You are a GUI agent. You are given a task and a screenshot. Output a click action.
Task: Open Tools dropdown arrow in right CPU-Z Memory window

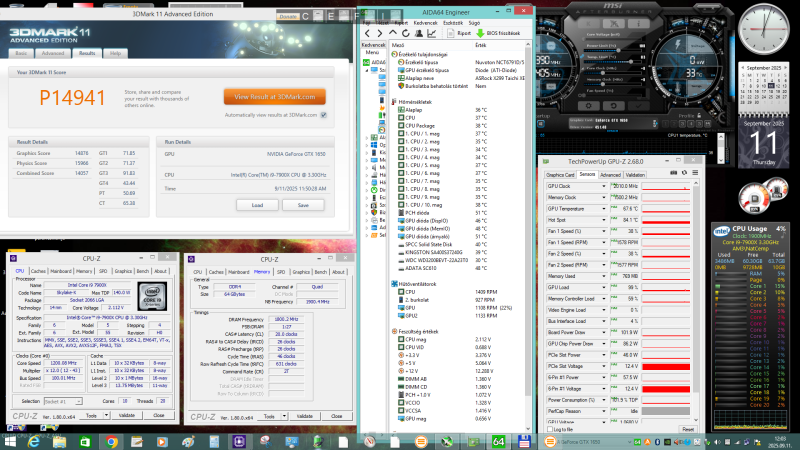(x=284, y=417)
